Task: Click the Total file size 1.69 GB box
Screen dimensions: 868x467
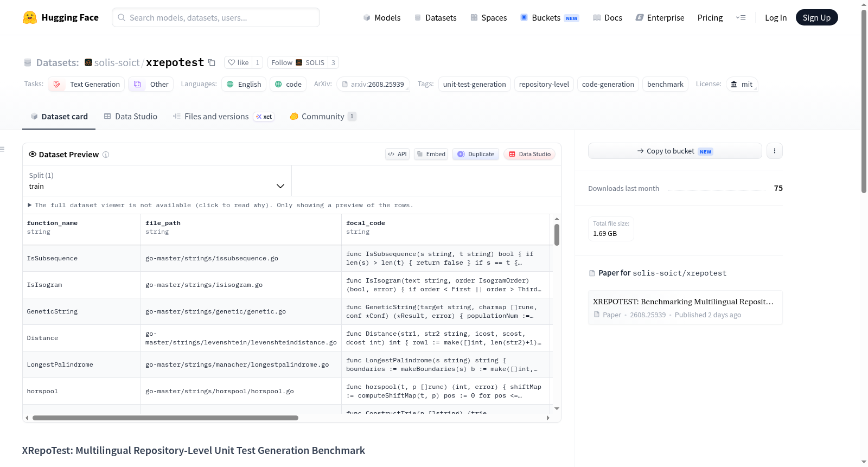Action: click(x=611, y=228)
